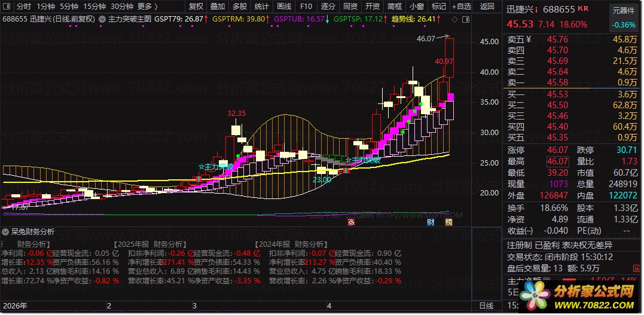
Task: Click the sidebar panel icon left of 分时
Action: pos(7,7)
